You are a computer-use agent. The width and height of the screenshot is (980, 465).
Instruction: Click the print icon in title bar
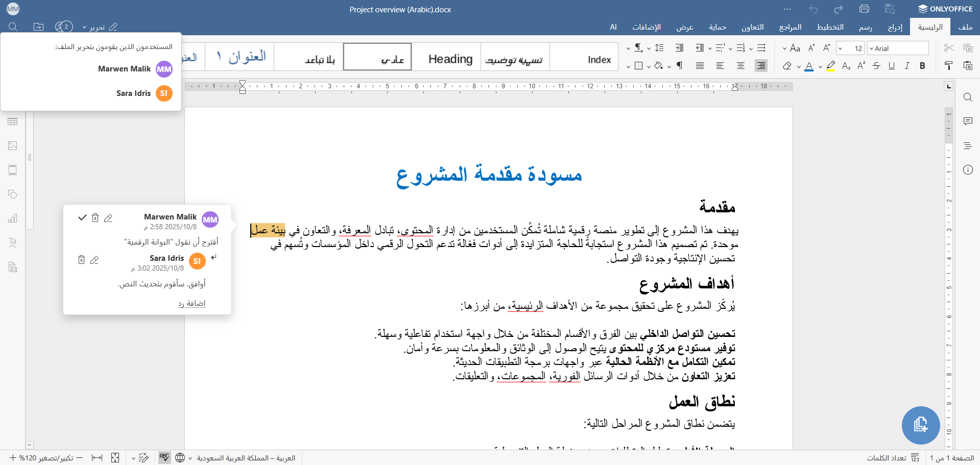tap(864, 9)
